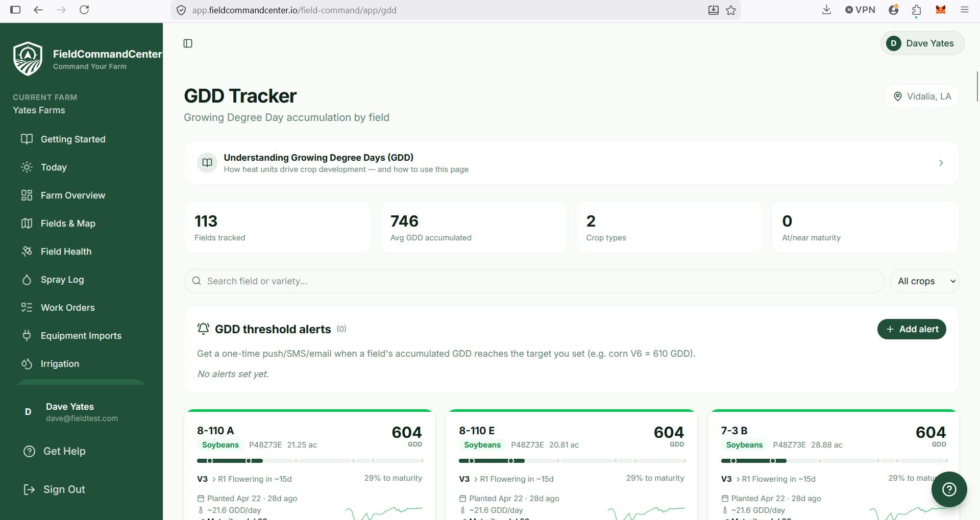Viewport: 980px width, 520px height.
Task: Go back in browser history
Action: click(x=38, y=10)
